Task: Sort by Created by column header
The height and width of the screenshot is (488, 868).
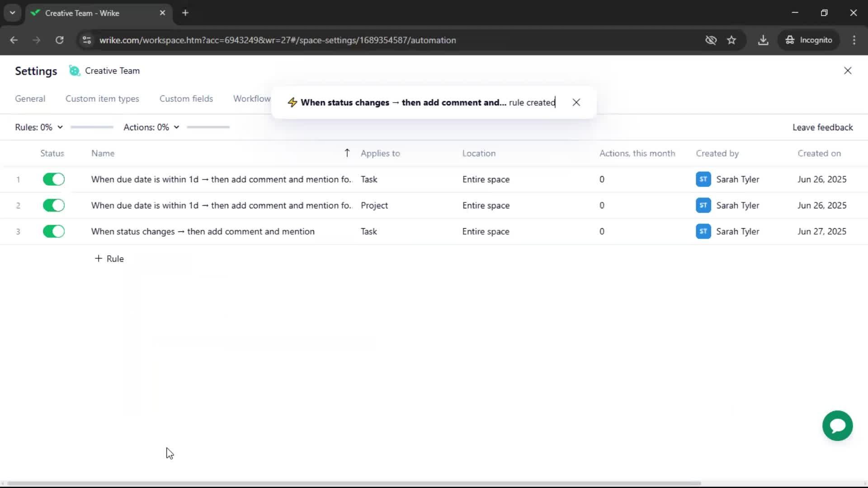Action: (x=717, y=153)
